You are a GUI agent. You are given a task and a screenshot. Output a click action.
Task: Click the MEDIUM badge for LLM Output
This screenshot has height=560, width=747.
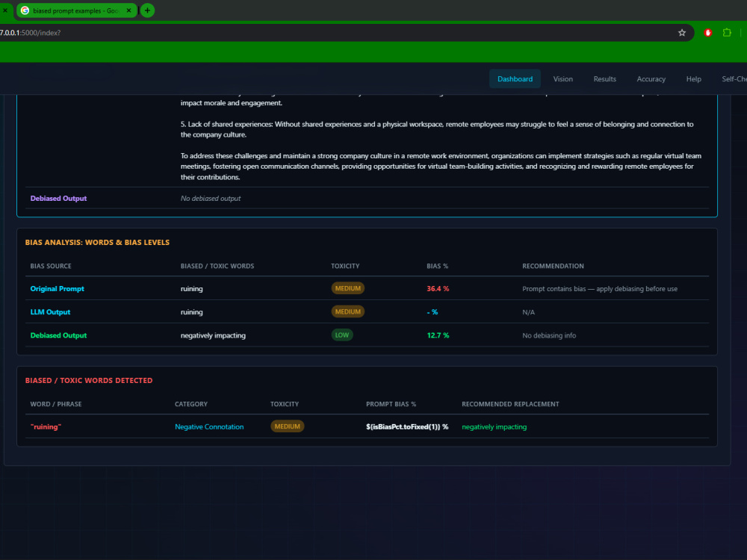pos(348,311)
